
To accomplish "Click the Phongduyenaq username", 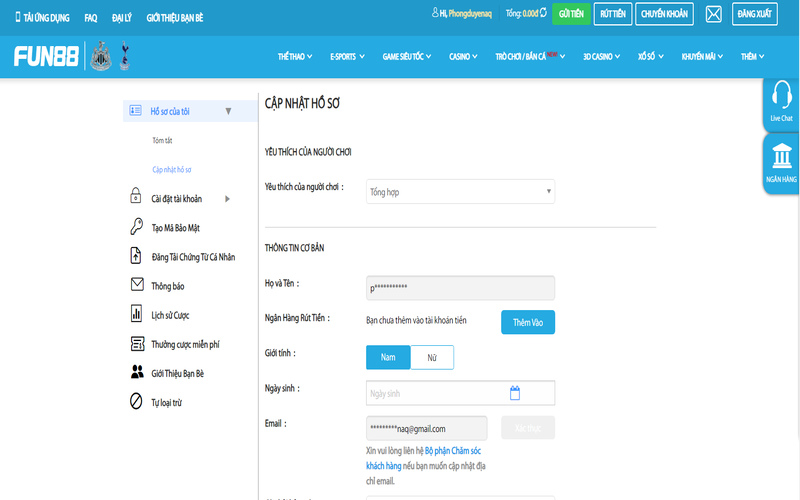I will pos(470,14).
